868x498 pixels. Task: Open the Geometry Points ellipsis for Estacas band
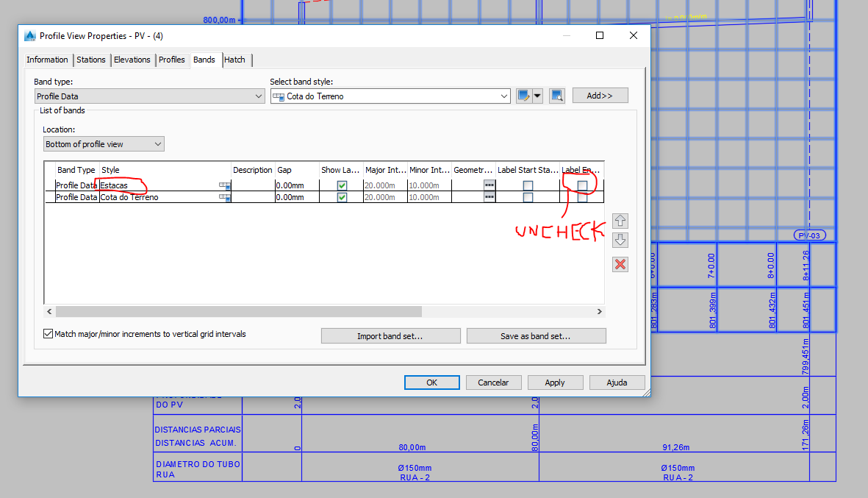(x=488, y=185)
